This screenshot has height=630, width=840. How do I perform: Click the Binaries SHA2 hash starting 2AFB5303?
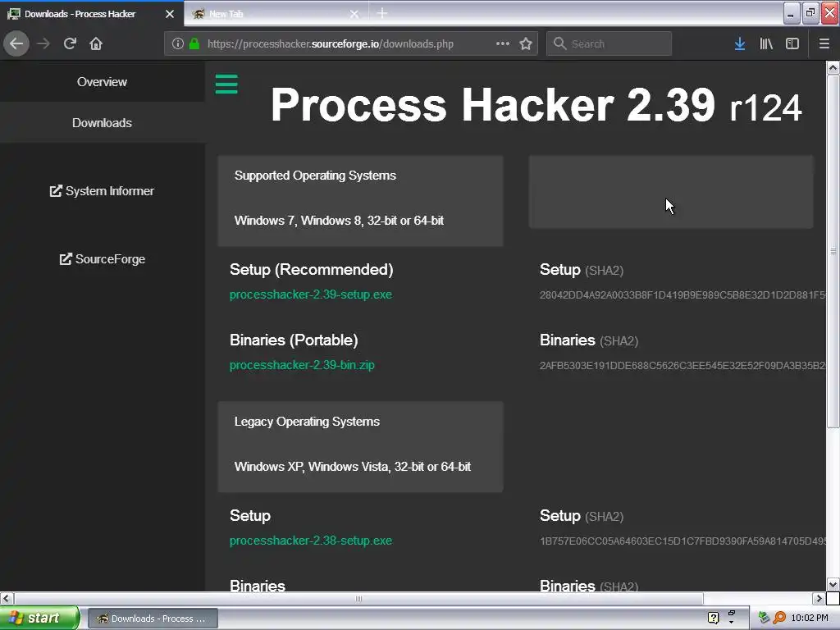682,365
